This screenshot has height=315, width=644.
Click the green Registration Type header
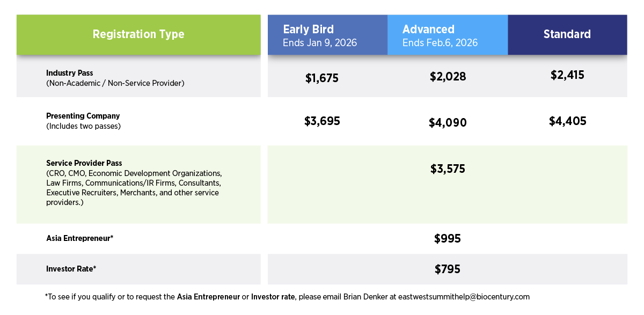click(x=138, y=34)
